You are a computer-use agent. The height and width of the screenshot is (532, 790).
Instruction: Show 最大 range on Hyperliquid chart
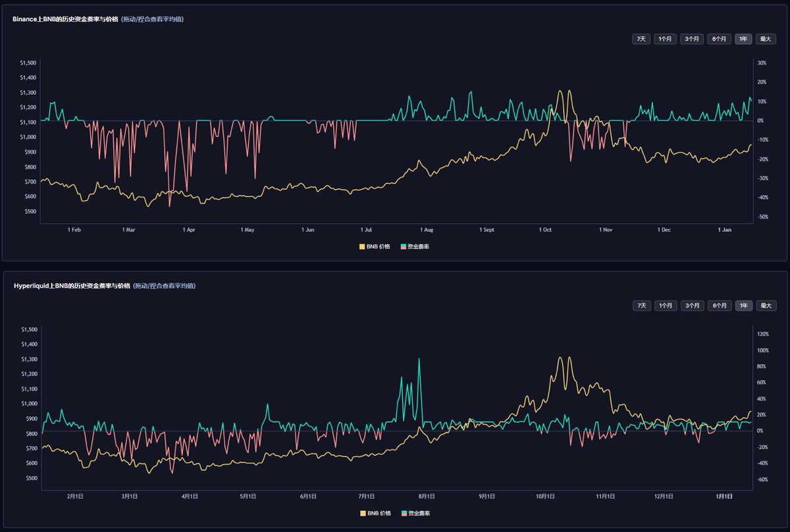(766, 306)
